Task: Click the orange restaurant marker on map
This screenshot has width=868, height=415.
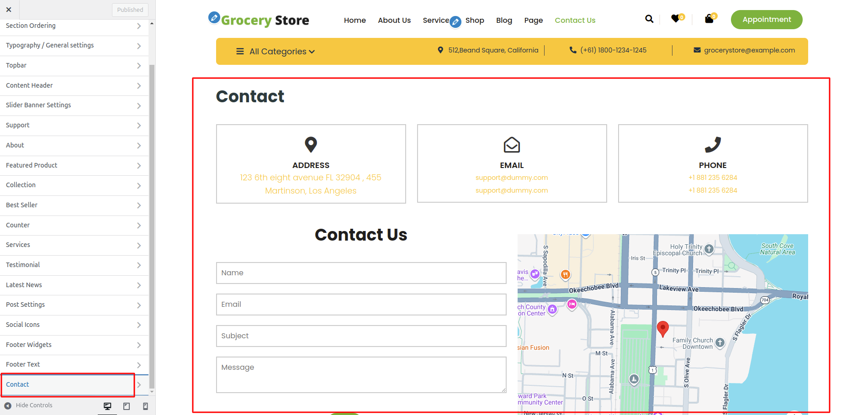Action: coord(566,274)
